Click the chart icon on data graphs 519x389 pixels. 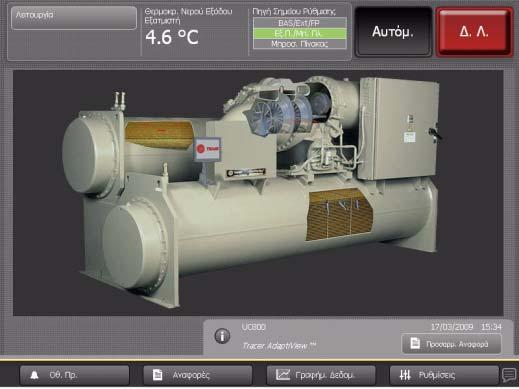point(283,375)
